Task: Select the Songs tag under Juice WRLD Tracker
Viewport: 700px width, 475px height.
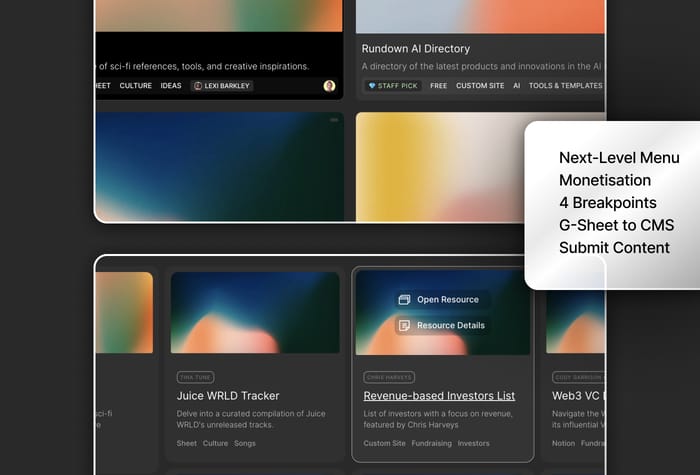Action: pos(245,443)
